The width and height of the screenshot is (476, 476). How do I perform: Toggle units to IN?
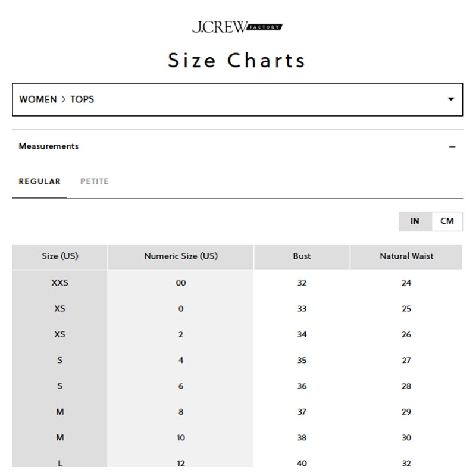pyautogui.click(x=415, y=221)
